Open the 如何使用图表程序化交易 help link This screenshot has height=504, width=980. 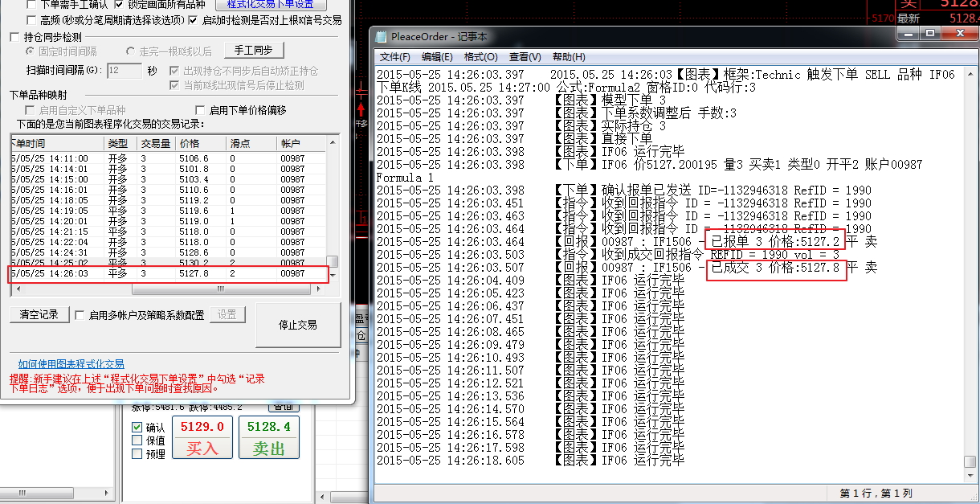pos(71,364)
